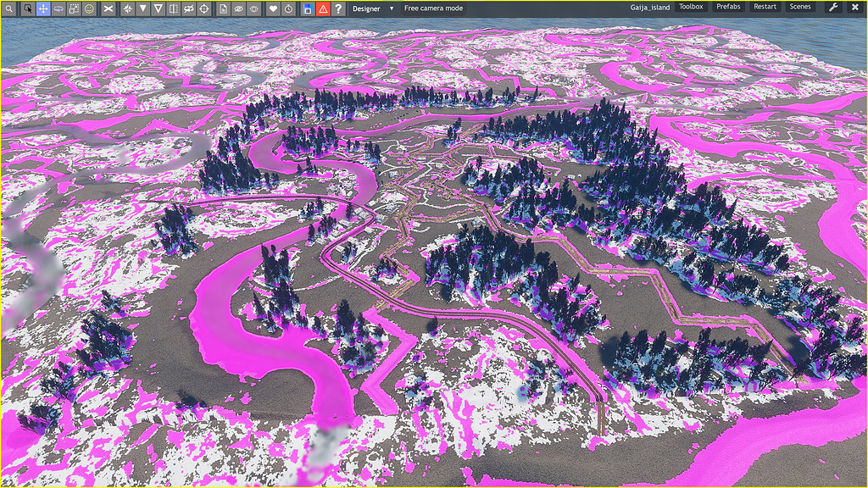
Task: Click the four-point star snap icon
Action: (x=128, y=8)
